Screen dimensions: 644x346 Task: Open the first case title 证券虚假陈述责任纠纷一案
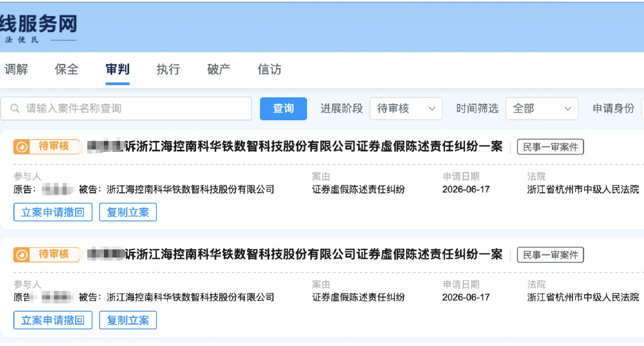click(x=295, y=147)
